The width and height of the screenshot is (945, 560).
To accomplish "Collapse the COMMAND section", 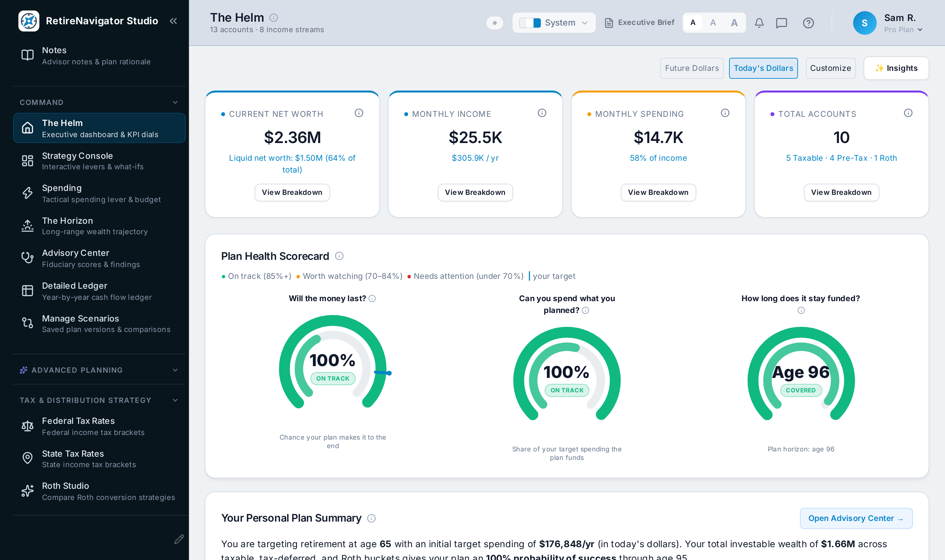I will (x=99, y=102).
